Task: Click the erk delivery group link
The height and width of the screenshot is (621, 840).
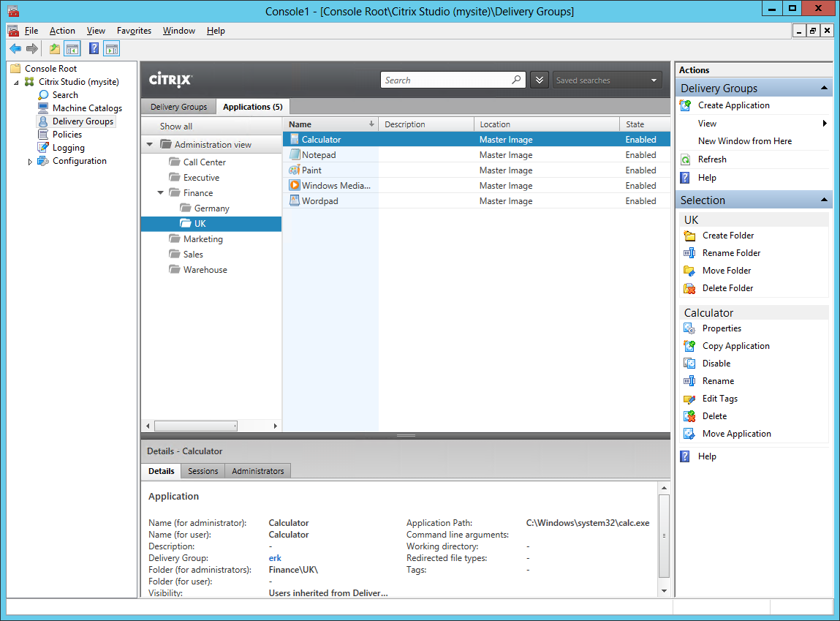Action: tap(275, 558)
